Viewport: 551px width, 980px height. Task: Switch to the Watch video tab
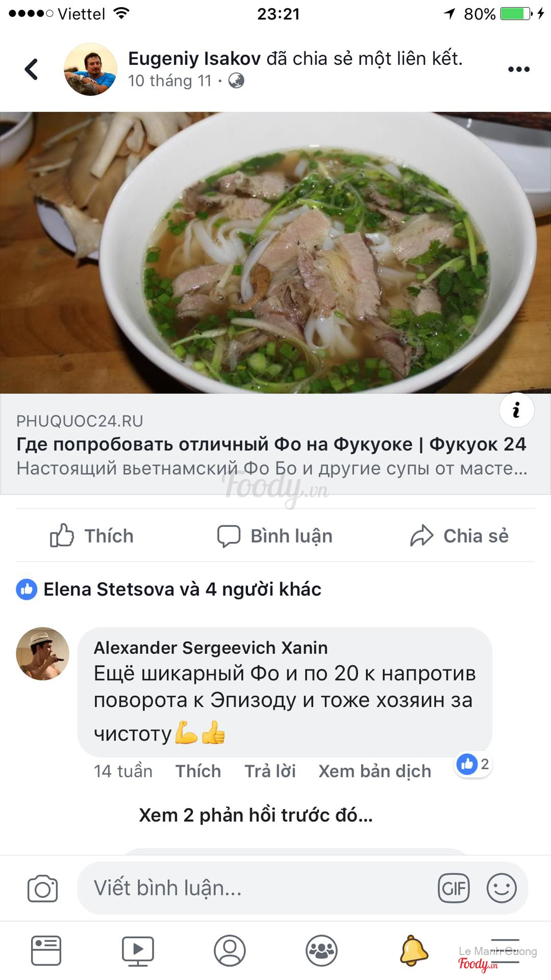coord(138,950)
